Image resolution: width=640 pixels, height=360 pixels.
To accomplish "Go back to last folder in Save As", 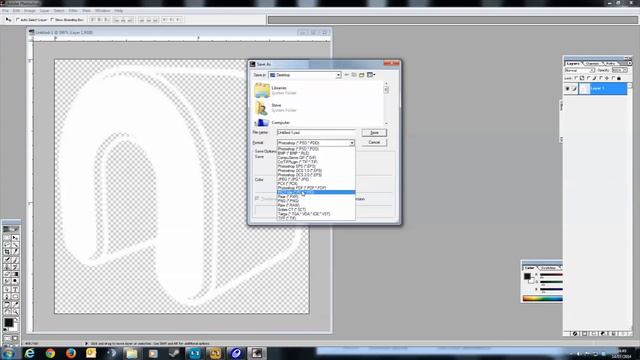I will (x=346, y=75).
